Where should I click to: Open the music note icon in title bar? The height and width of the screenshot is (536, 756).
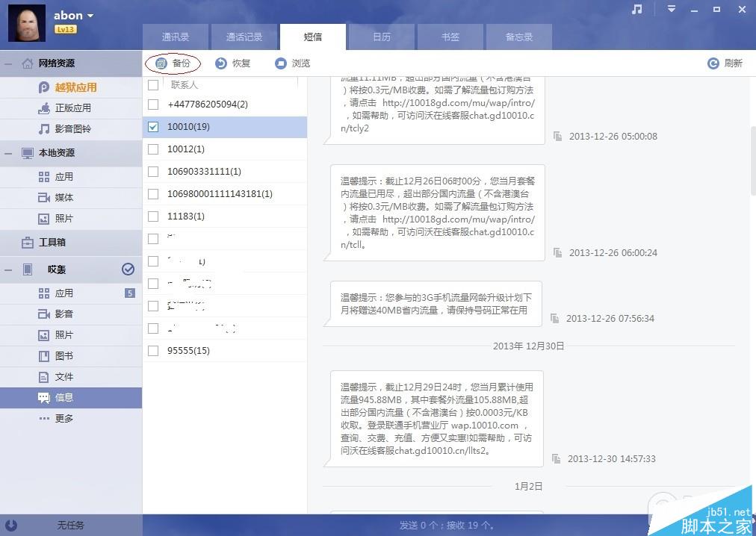636,9
